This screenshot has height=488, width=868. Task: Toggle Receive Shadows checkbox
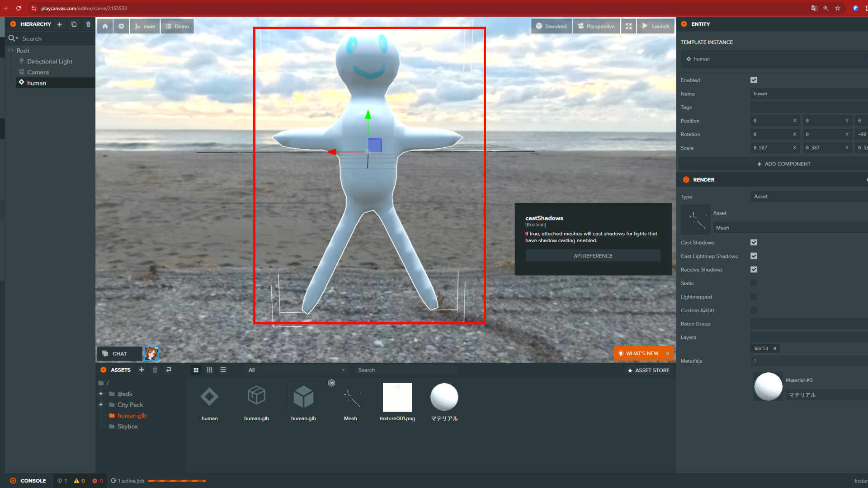pos(754,270)
